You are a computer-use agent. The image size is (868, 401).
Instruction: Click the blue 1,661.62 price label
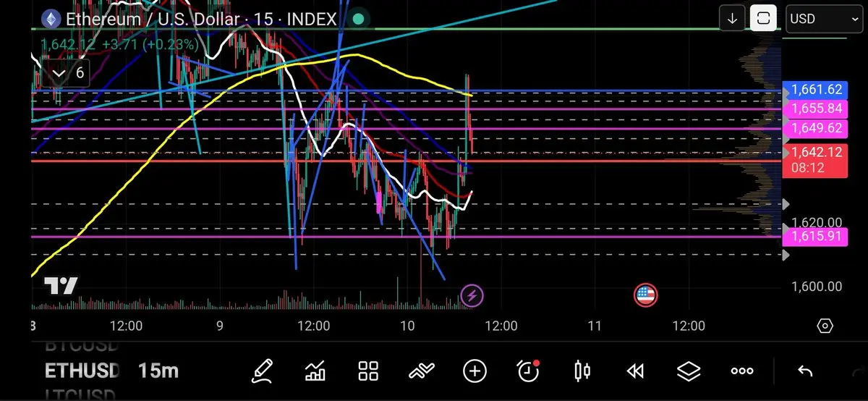[x=817, y=90]
